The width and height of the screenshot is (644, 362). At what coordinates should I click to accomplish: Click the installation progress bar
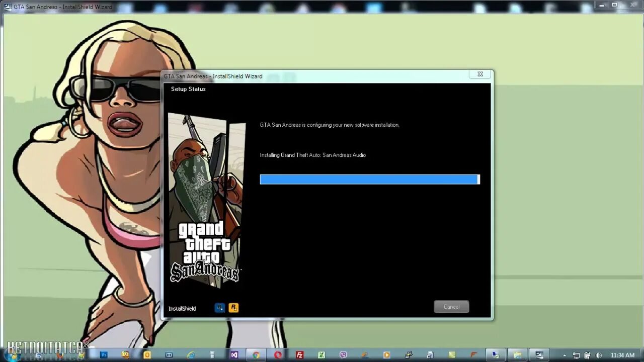point(370,179)
